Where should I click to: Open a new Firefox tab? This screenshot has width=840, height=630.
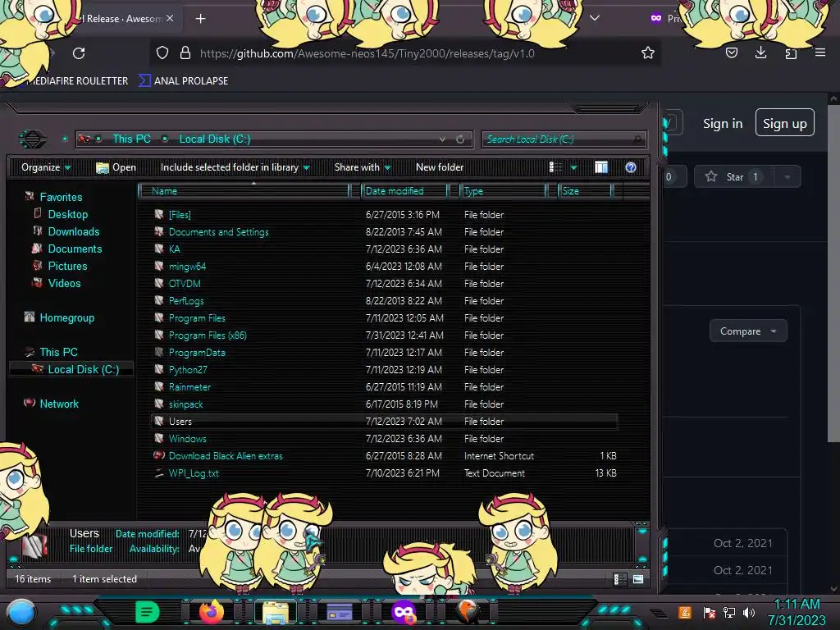(x=200, y=19)
